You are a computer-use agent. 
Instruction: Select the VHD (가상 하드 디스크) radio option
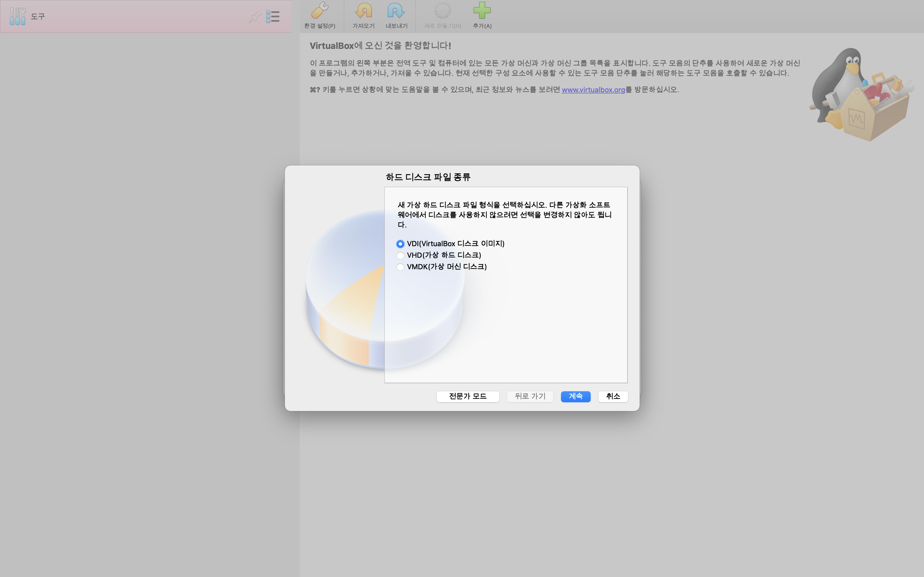400,255
